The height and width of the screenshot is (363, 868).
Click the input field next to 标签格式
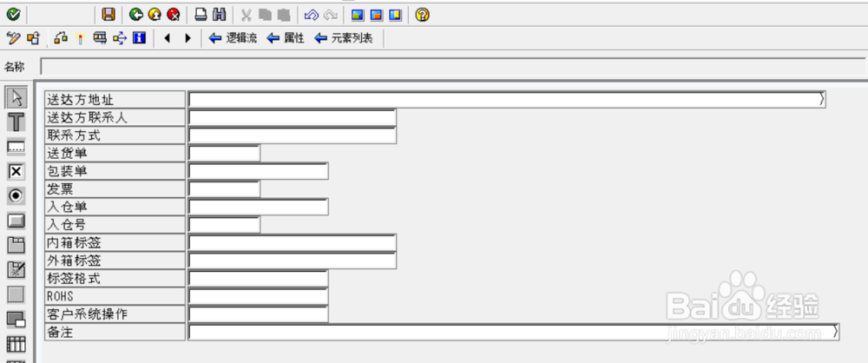pyautogui.click(x=259, y=278)
